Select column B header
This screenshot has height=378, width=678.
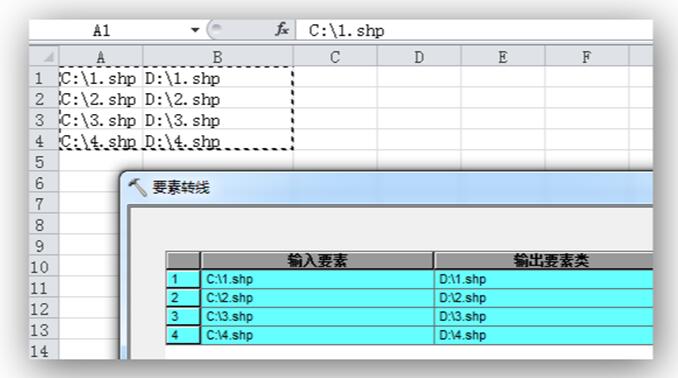[x=217, y=57]
